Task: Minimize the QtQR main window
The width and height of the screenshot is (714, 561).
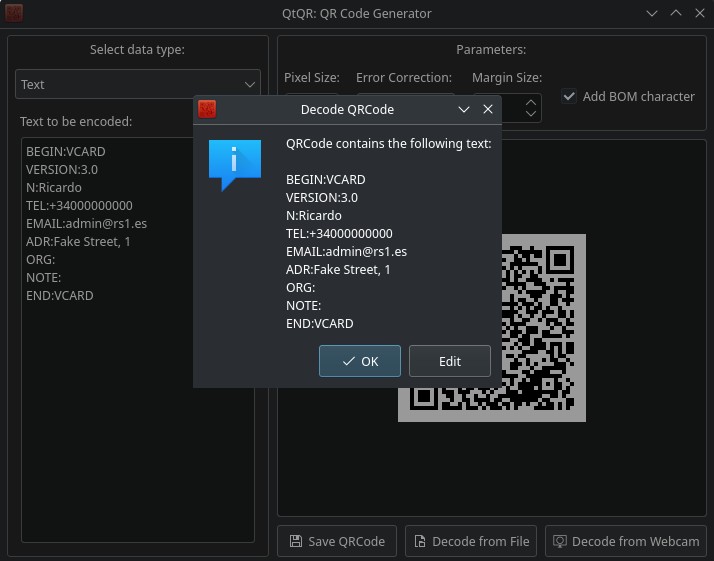Action: [652, 13]
